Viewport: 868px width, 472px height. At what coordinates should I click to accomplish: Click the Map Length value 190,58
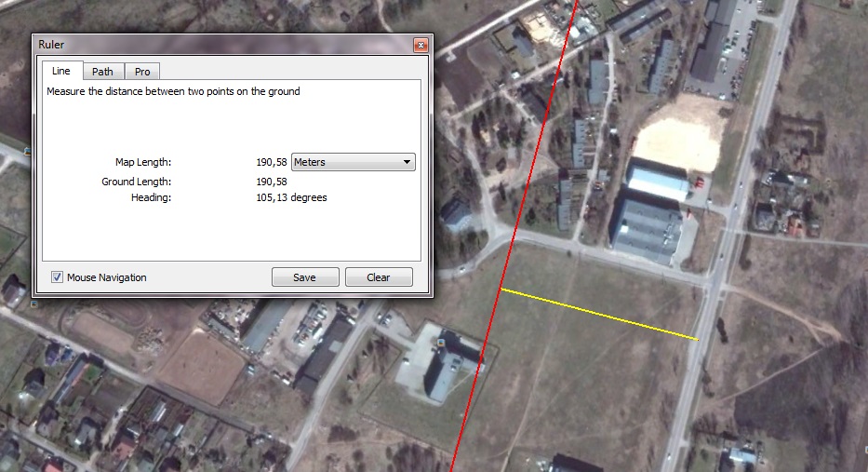[x=272, y=162]
